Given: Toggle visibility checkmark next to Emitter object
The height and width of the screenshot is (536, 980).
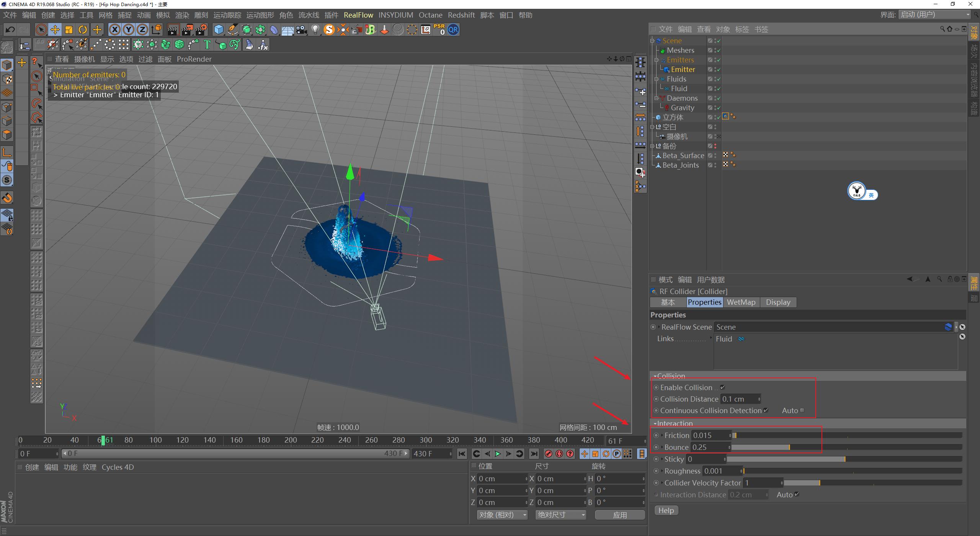Looking at the screenshot, I should click(x=719, y=69).
